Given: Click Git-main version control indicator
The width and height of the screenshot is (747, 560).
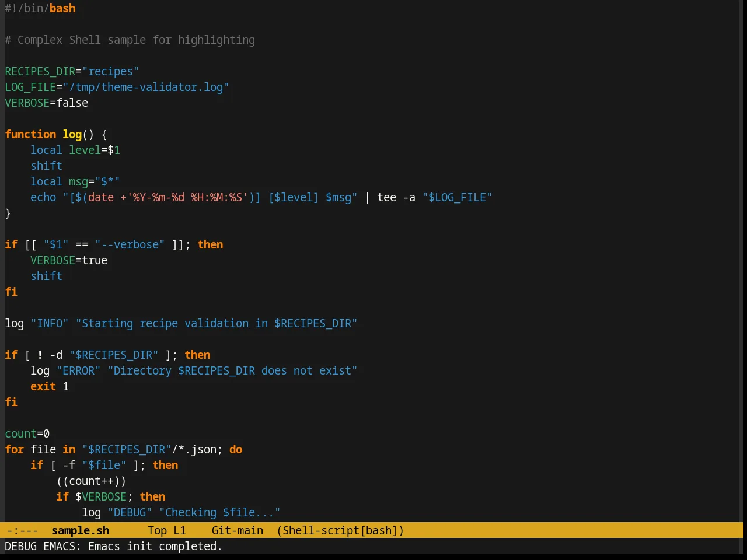Looking at the screenshot, I should (238, 530).
